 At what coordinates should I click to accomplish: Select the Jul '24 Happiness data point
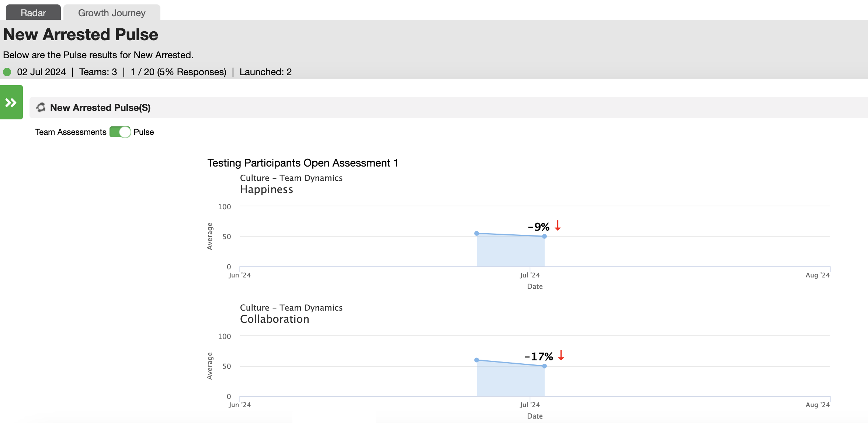coord(544,236)
